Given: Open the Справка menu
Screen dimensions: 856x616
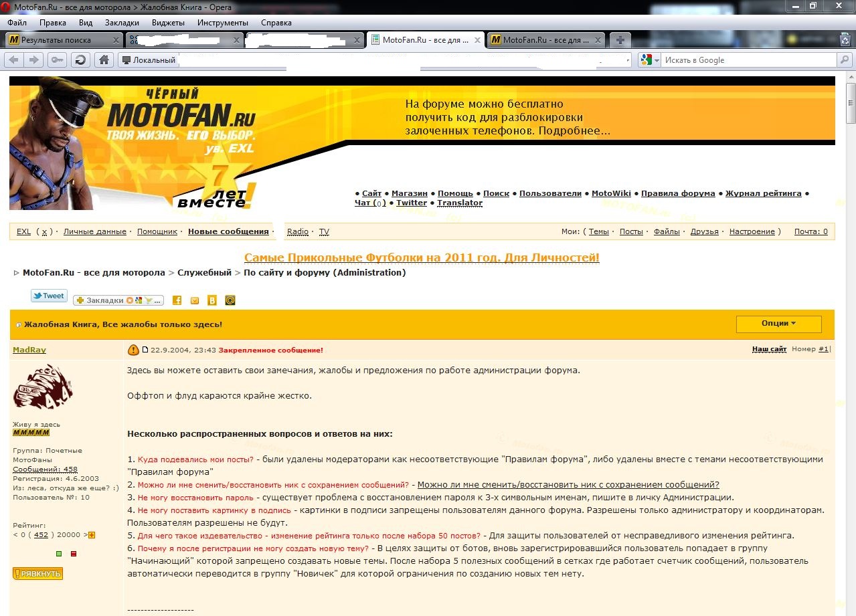Looking at the screenshot, I should point(276,22).
